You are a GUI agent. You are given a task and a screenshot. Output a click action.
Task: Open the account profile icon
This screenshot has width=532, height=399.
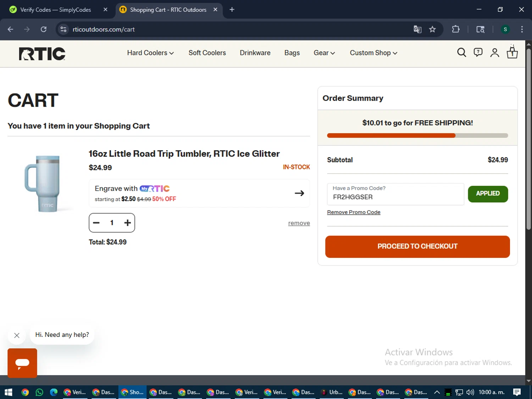pyautogui.click(x=495, y=53)
